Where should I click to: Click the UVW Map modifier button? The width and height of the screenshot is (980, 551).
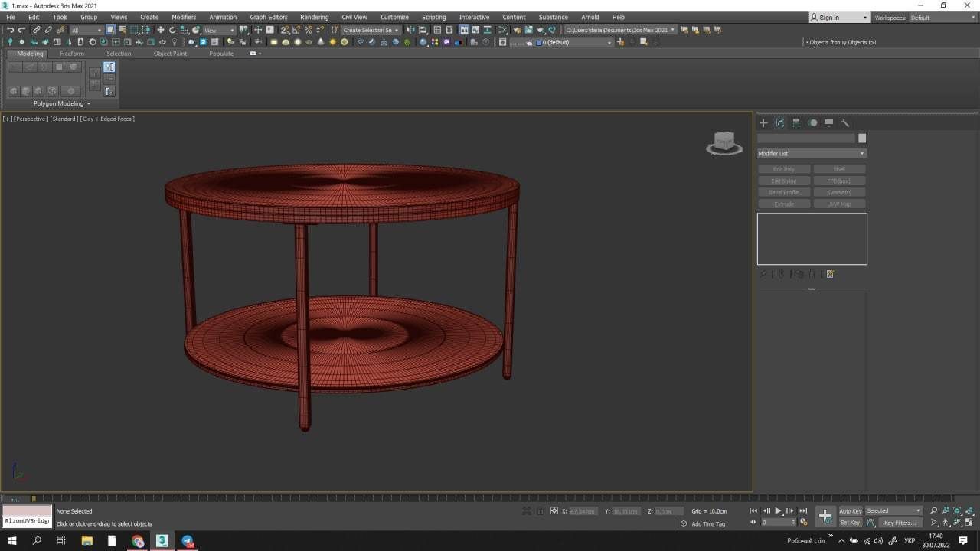[839, 204]
